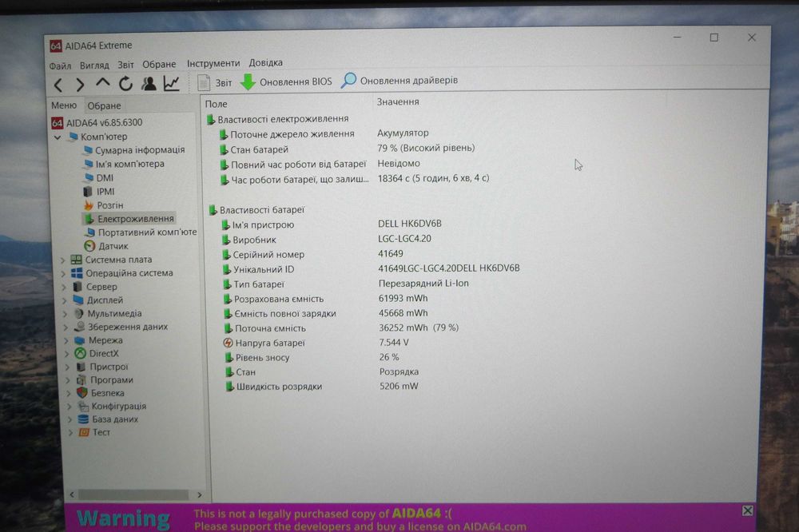Select the Властивості батареї group row
This screenshot has height=532, width=799.
tap(256, 210)
